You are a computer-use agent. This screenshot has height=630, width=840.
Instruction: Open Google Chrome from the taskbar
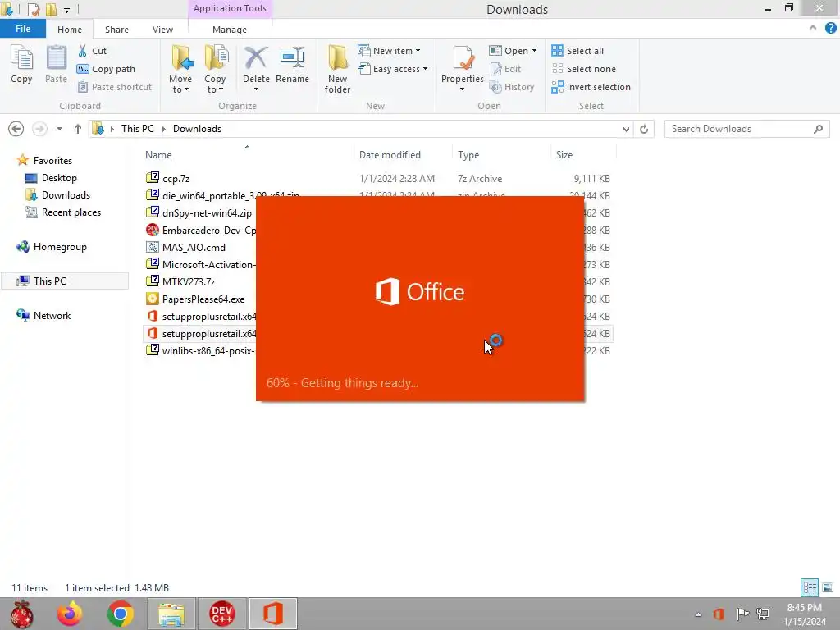coord(120,614)
